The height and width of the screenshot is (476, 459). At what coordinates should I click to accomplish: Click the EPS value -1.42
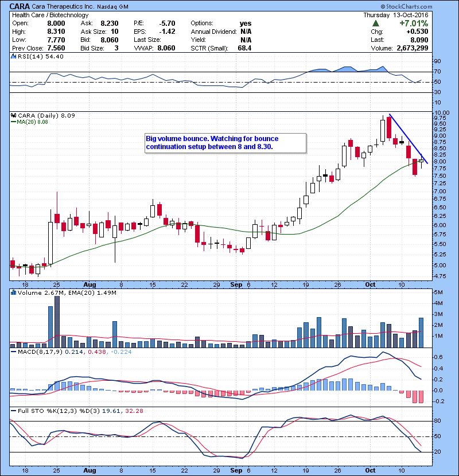click(167, 32)
